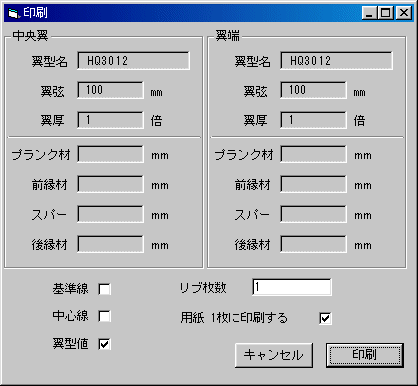Click the 翼端 group label
This screenshot has width=418, height=386.
228,36
